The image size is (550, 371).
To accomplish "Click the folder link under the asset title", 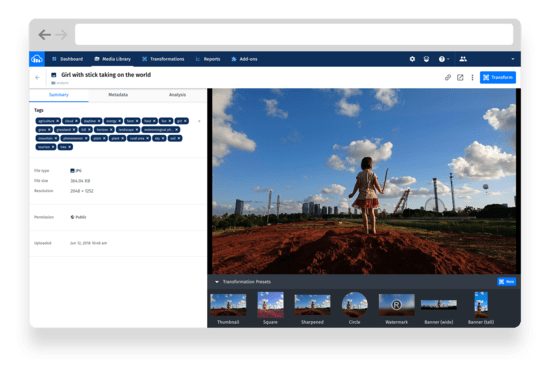I will point(60,83).
